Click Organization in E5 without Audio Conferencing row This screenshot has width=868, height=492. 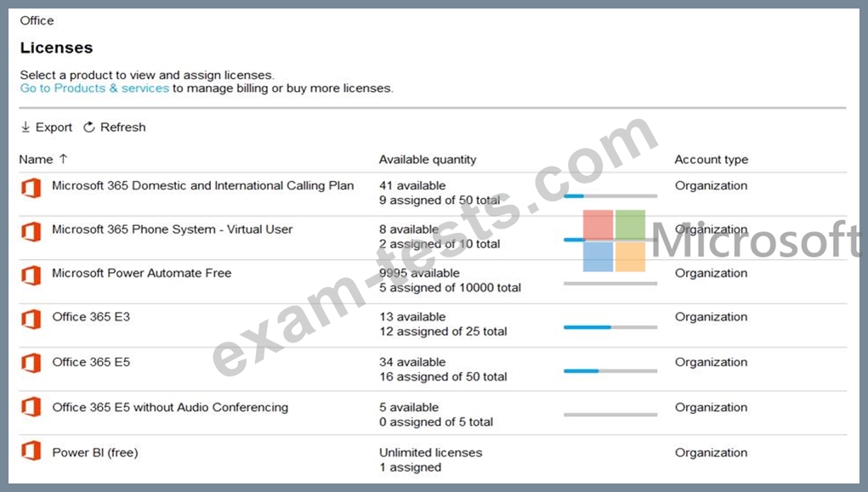(x=711, y=407)
